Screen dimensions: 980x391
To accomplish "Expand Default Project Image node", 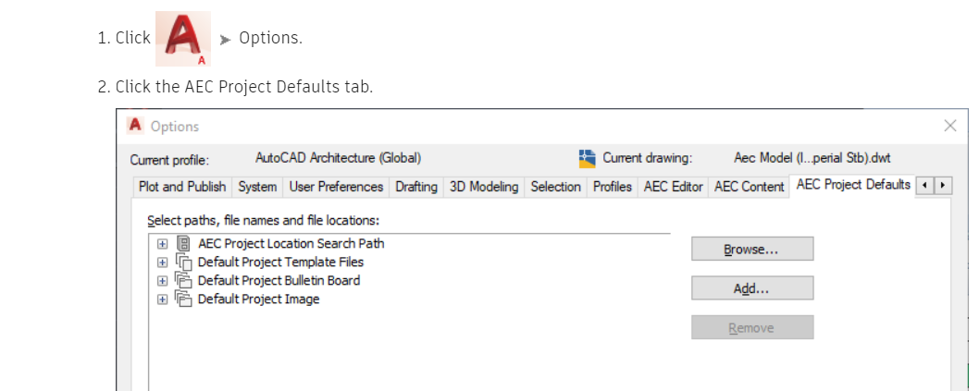I will 163,299.
